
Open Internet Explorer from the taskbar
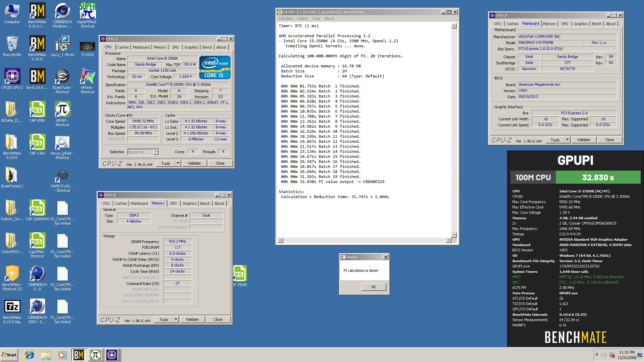pos(30,355)
